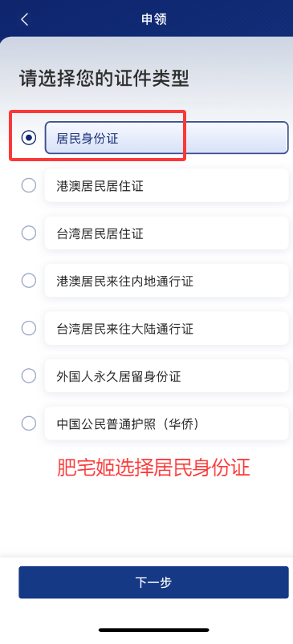Select 中国公民普通护照（华侨） radio button
Screen dimensions: 293x644
click(29, 423)
